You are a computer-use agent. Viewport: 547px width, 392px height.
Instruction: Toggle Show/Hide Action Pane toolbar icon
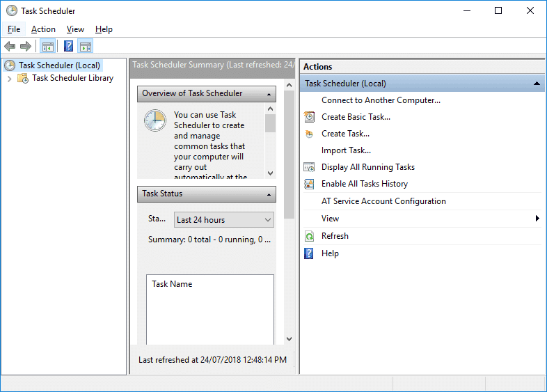point(86,46)
